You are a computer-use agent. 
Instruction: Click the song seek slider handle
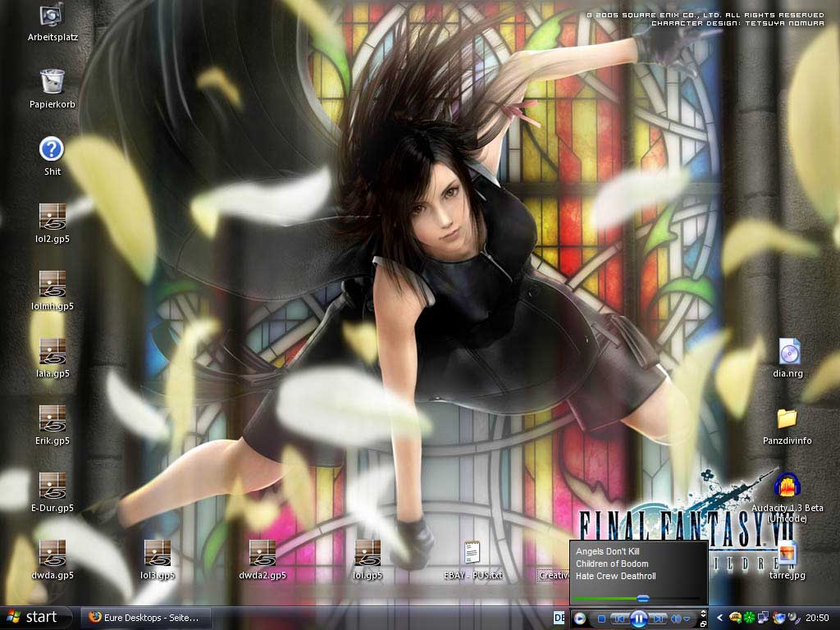tap(643, 598)
